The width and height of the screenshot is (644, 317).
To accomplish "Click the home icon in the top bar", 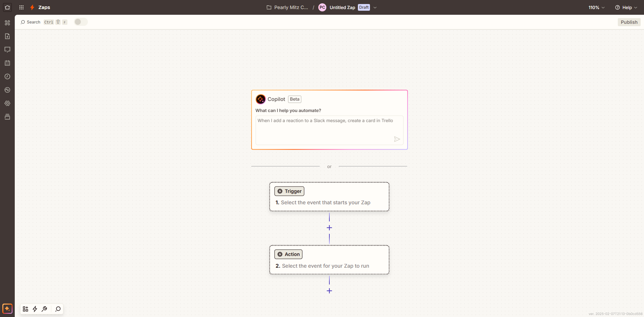I will click(x=7, y=7).
